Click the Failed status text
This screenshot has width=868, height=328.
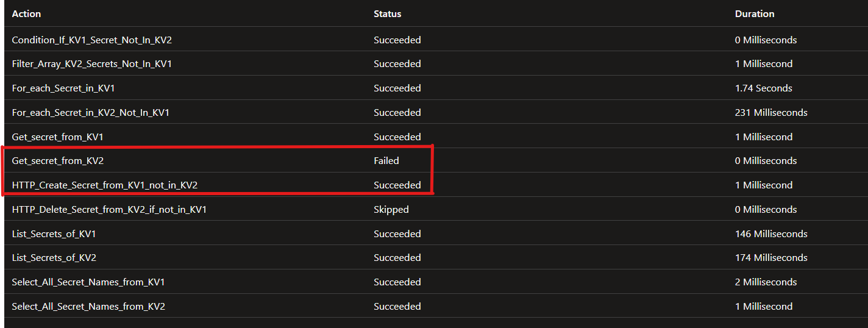tap(386, 161)
